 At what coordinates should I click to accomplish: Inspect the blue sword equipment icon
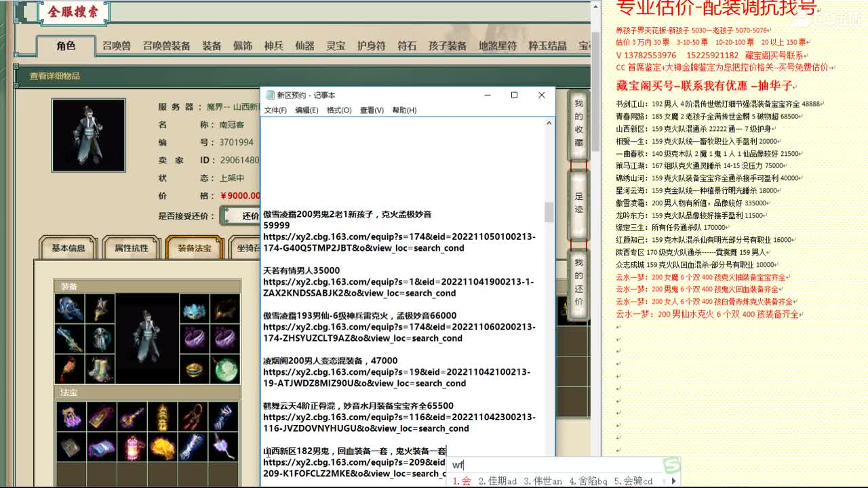[69, 338]
